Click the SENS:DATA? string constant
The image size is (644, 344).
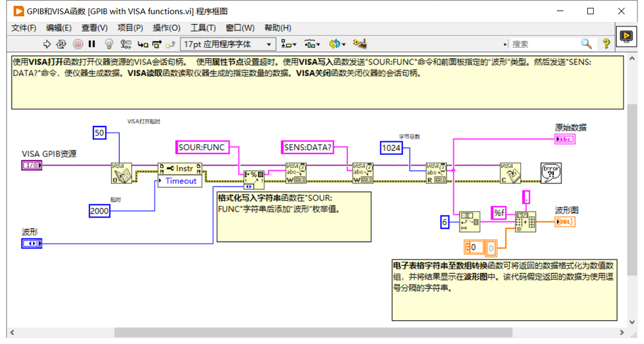pyautogui.click(x=307, y=147)
